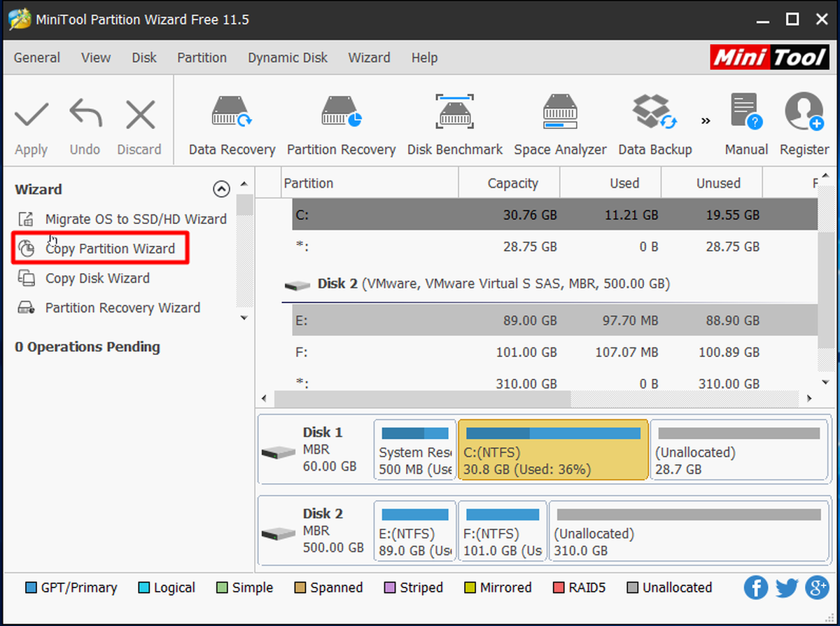Select the F:(NTFS) partition block

pos(503,531)
